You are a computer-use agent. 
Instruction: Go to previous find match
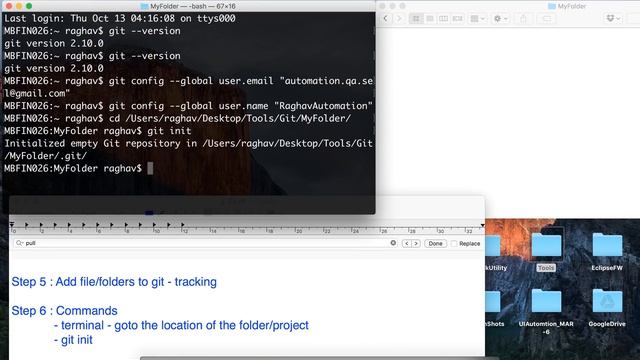pos(407,243)
